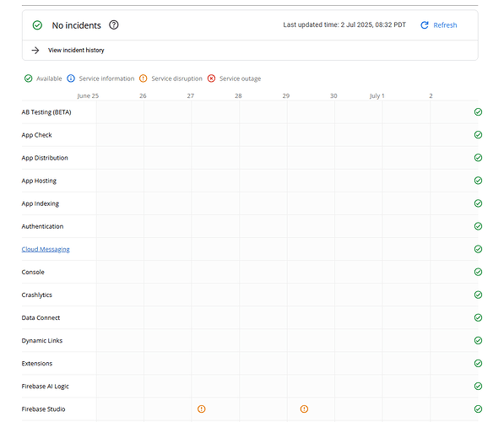Click the App Indexing row label
The width and height of the screenshot is (504, 422).
(41, 203)
